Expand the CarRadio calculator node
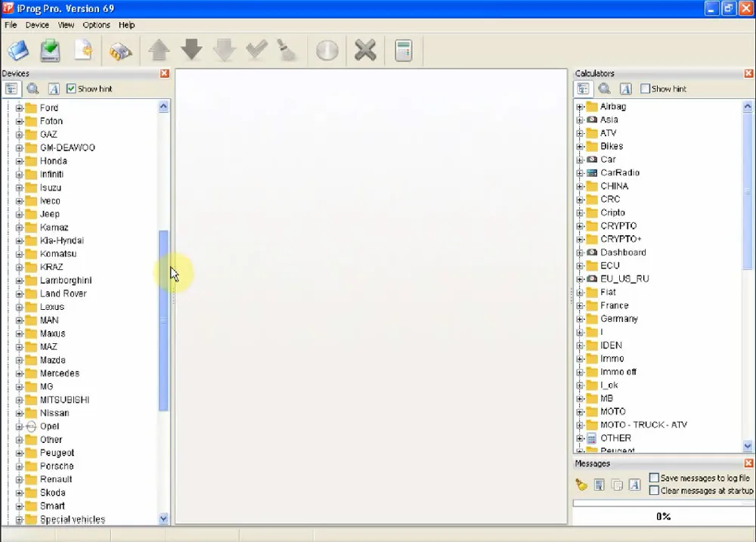Image resolution: width=756 pixels, height=542 pixels. [x=580, y=173]
